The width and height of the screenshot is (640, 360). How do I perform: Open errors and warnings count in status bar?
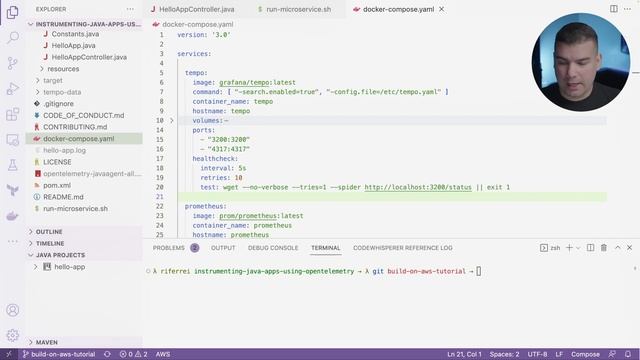pos(133,354)
